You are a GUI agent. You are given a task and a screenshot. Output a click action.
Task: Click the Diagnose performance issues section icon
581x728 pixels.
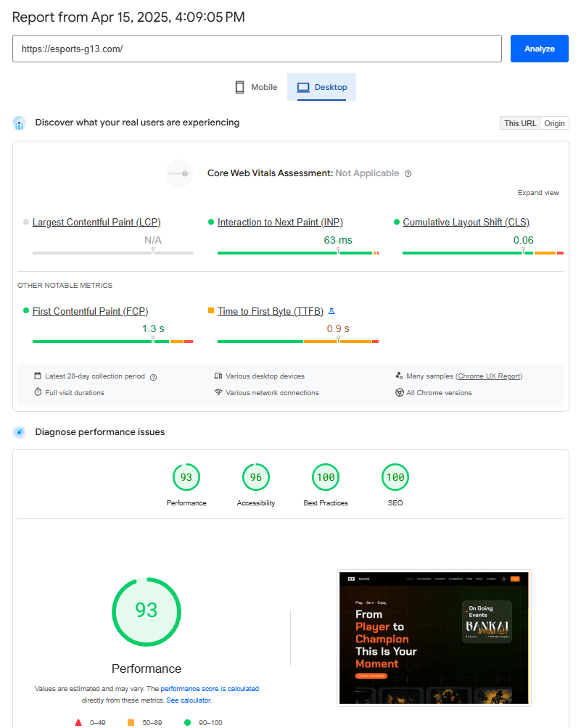[20, 433]
